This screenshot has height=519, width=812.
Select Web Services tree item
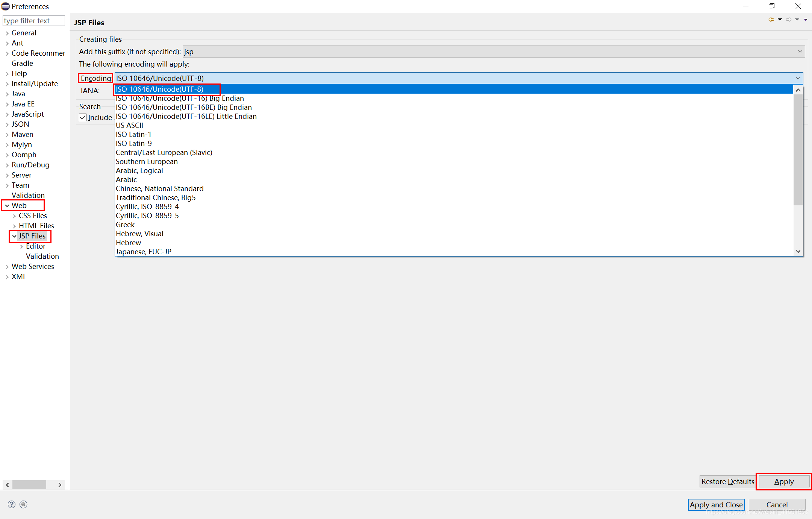[33, 267]
